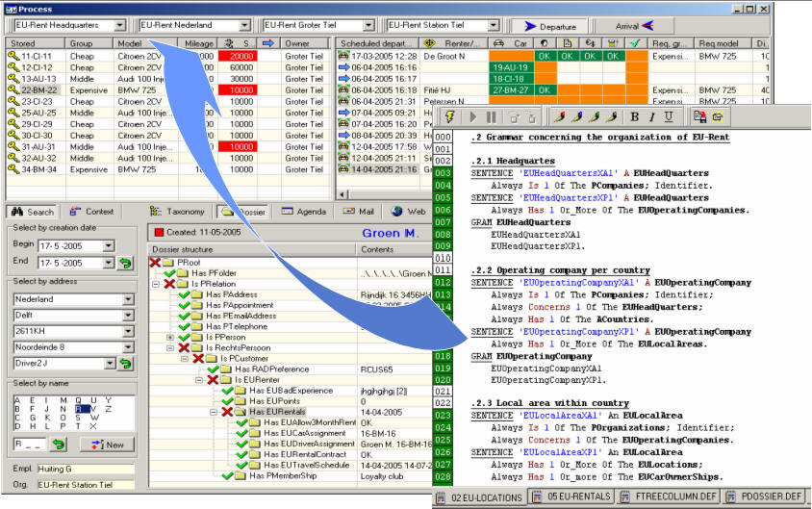Screen dimensions: 812x509
Task: Open the EU-Rent Headquarters dropdown
Action: coord(118,24)
